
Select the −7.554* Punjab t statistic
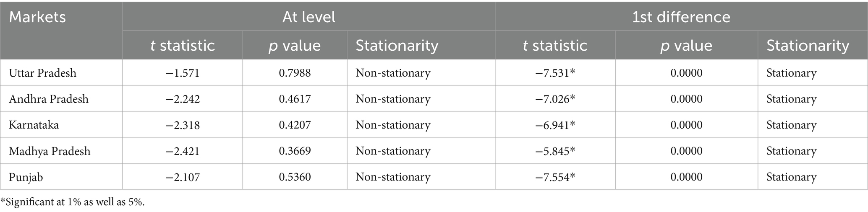point(555,177)
